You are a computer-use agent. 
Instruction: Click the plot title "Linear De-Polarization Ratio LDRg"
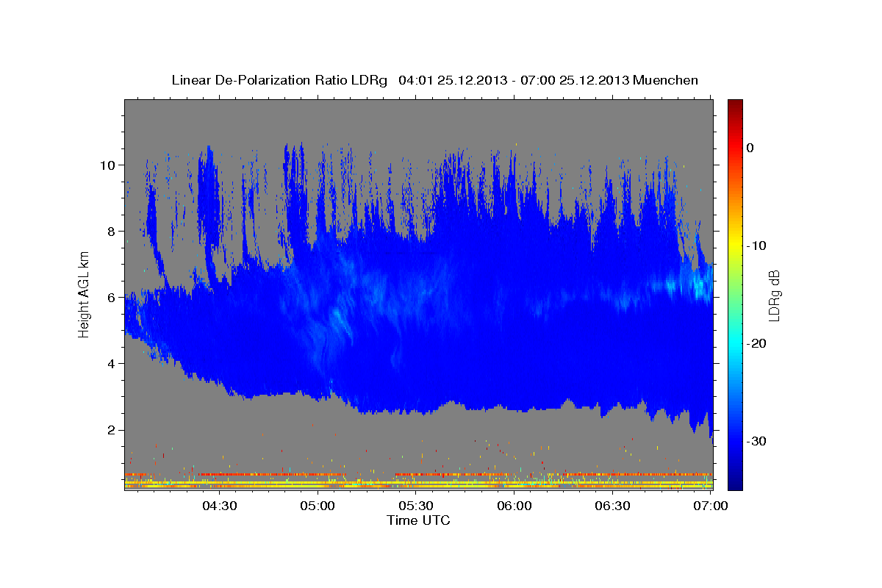coord(279,80)
